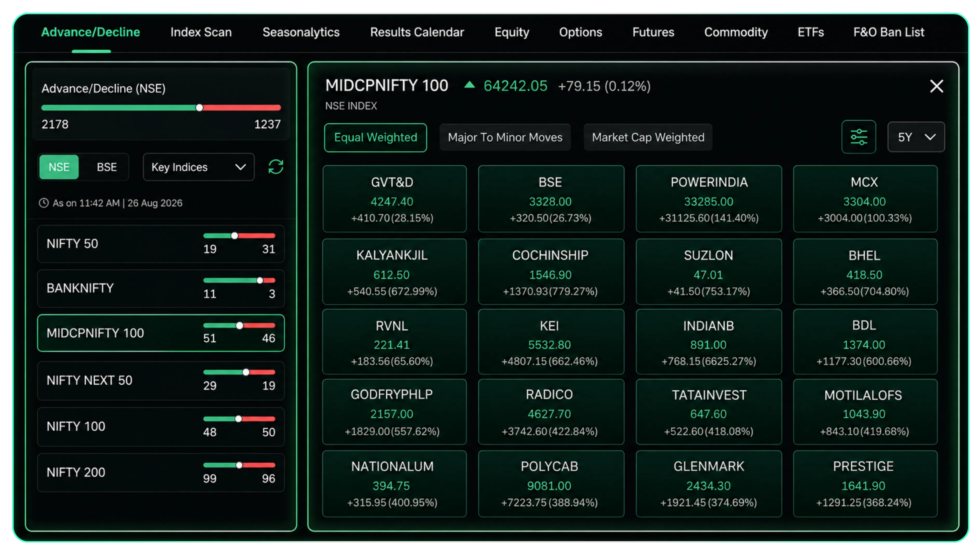Click overall NSE advance/decline slider

pyautogui.click(x=161, y=108)
